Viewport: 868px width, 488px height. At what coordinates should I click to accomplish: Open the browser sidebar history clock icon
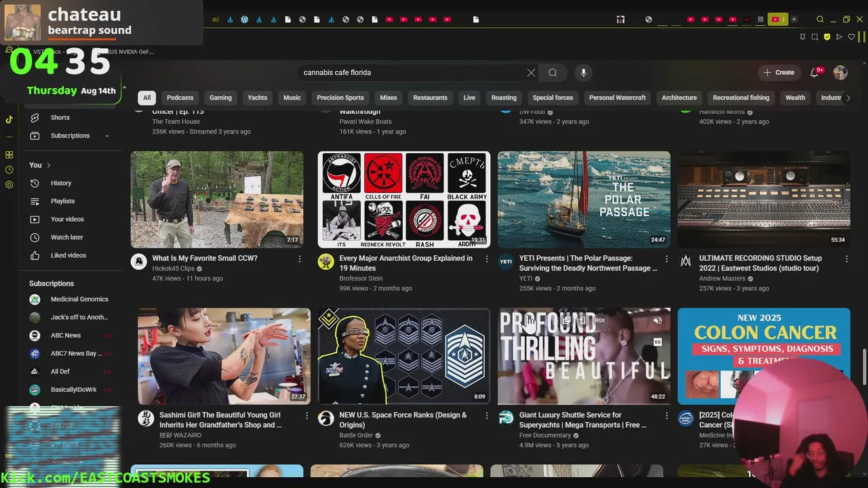coord(9,170)
